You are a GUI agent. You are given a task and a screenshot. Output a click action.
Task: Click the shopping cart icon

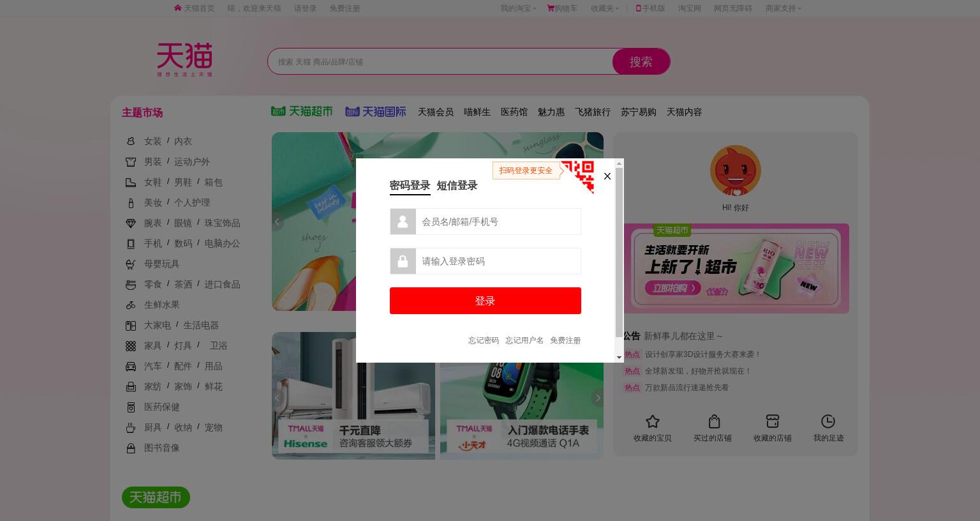pyautogui.click(x=551, y=8)
